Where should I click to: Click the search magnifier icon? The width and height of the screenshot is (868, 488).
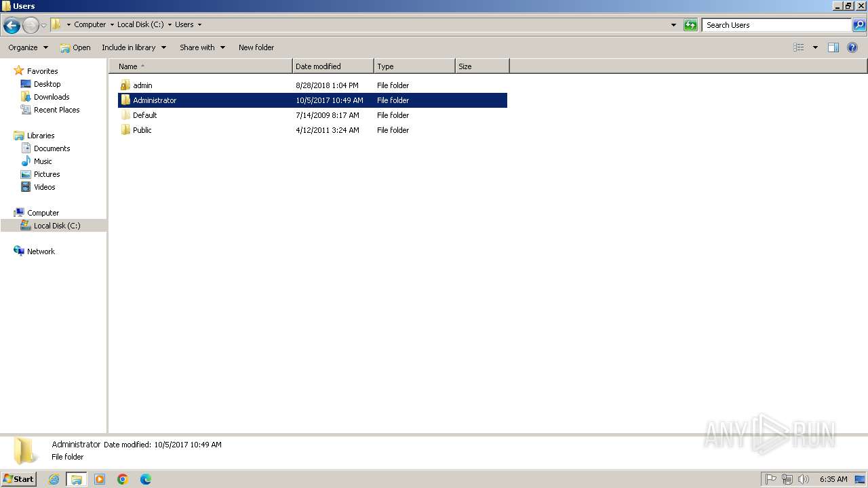(x=859, y=25)
